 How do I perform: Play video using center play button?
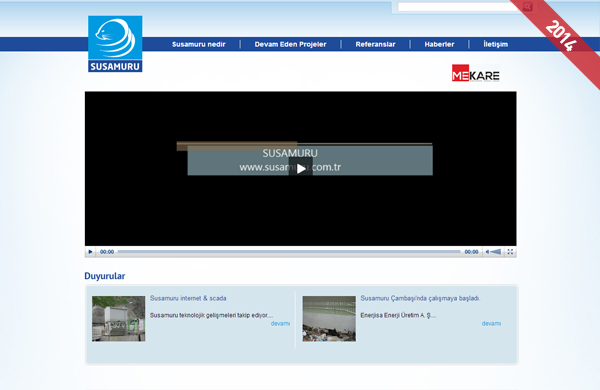301,169
